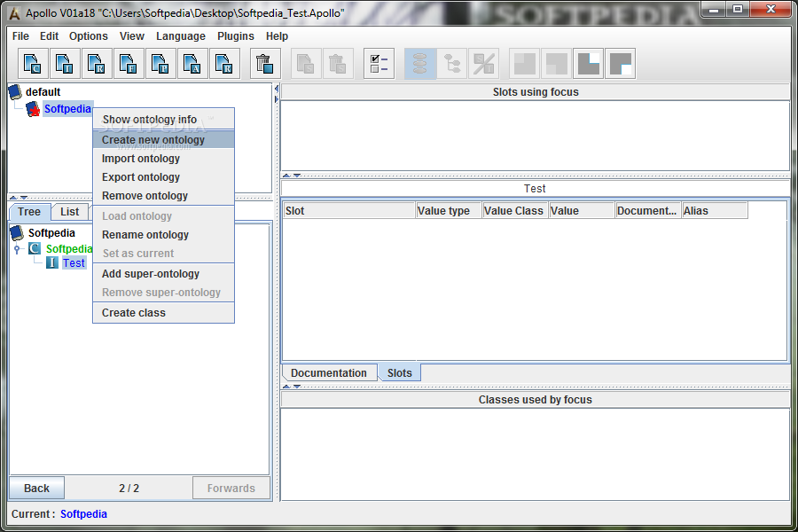
Task: Choose 'Create class' menu entry
Action: point(163,313)
